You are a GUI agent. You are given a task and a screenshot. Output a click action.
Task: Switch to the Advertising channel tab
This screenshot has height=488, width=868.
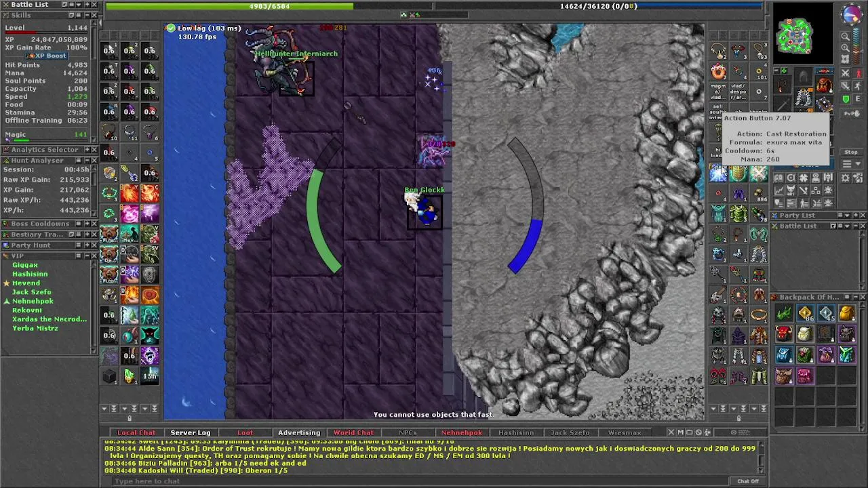point(299,432)
